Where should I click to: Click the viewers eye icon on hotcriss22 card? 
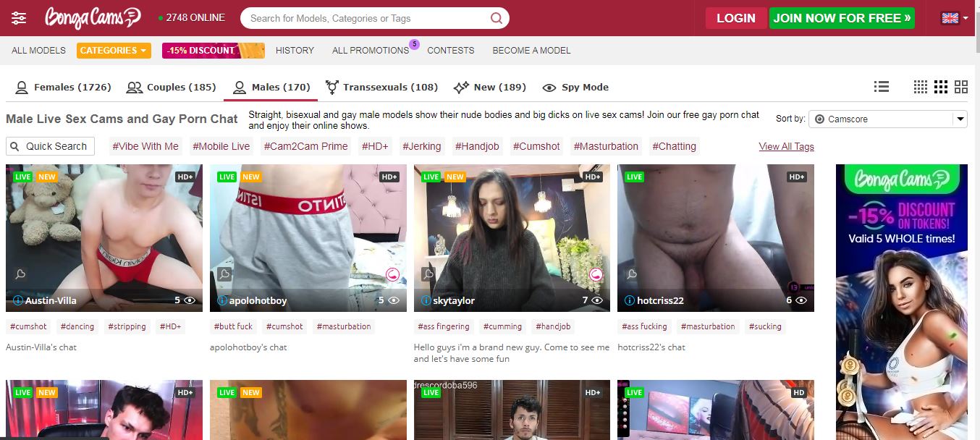coord(802,300)
